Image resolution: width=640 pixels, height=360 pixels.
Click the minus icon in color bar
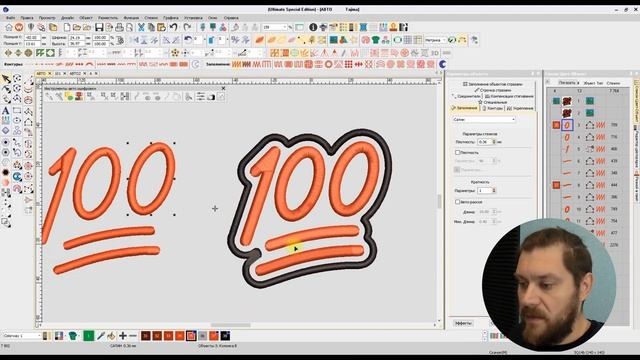133,336
